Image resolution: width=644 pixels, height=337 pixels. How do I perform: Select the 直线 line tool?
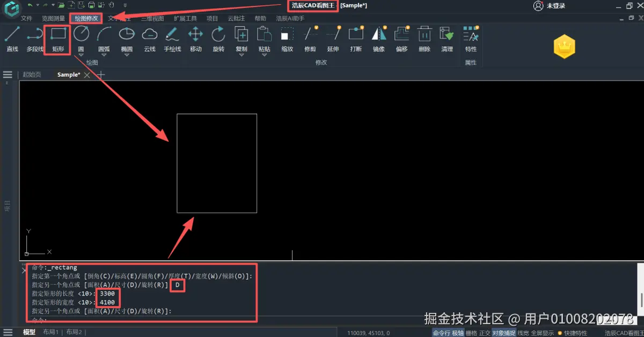point(12,39)
